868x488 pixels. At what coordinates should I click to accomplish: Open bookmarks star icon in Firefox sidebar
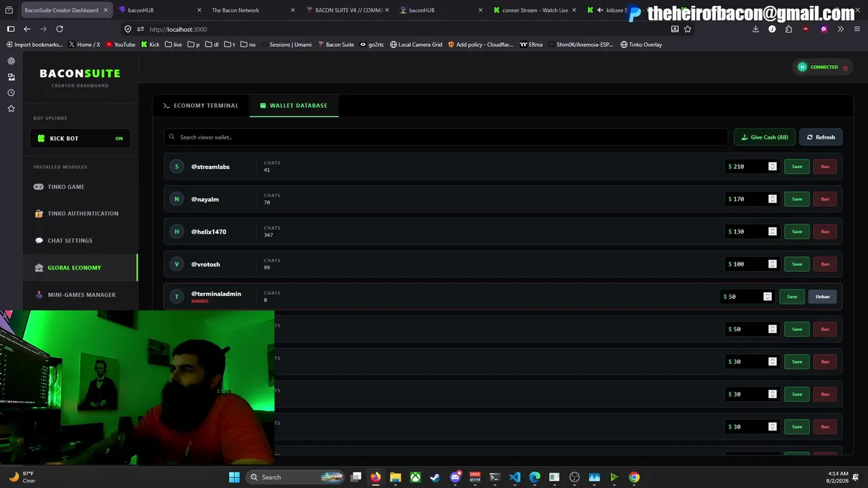click(x=11, y=108)
